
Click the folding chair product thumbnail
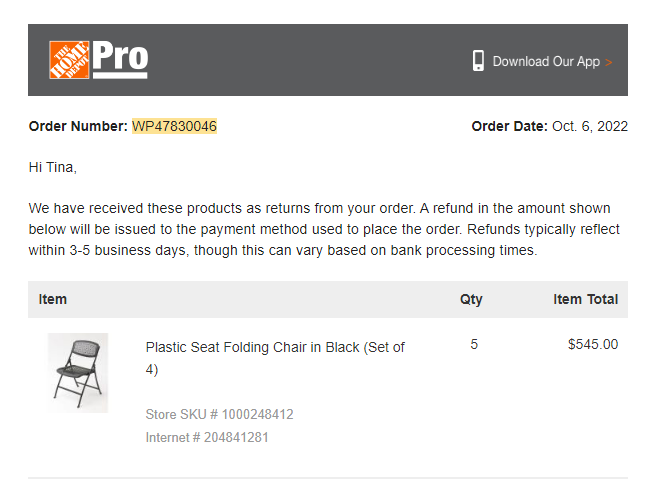78,373
